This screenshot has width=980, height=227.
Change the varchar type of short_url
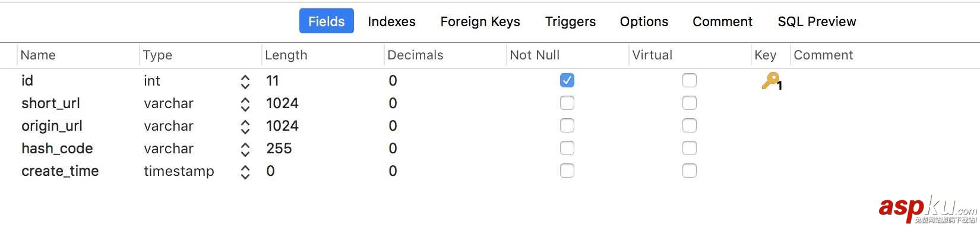[245, 104]
